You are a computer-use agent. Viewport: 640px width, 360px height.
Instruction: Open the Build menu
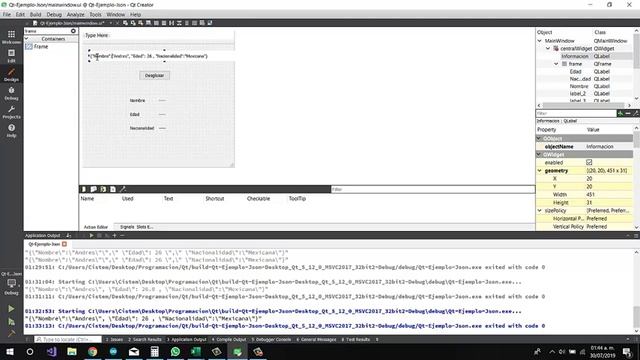pyautogui.click(x=36, y=14)
